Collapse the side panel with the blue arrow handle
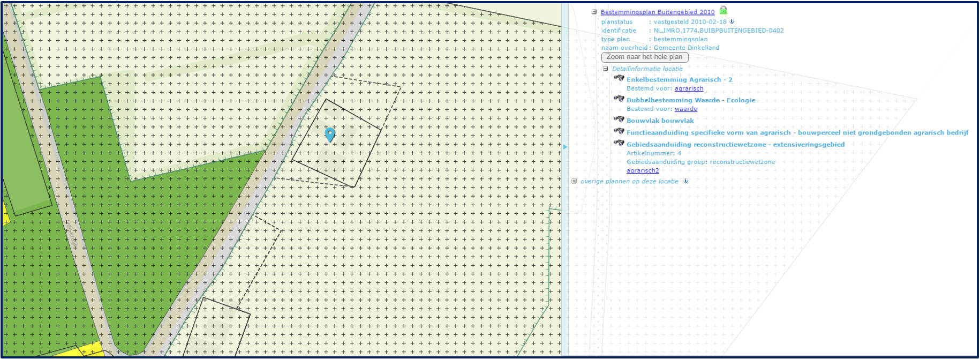980x359 pixels. [565, 147]
